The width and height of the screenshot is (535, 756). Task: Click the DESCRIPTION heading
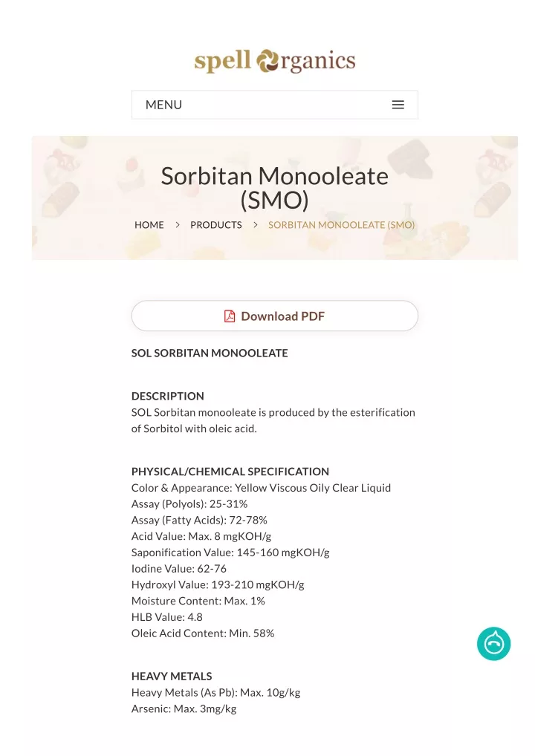tap(167, 396)
